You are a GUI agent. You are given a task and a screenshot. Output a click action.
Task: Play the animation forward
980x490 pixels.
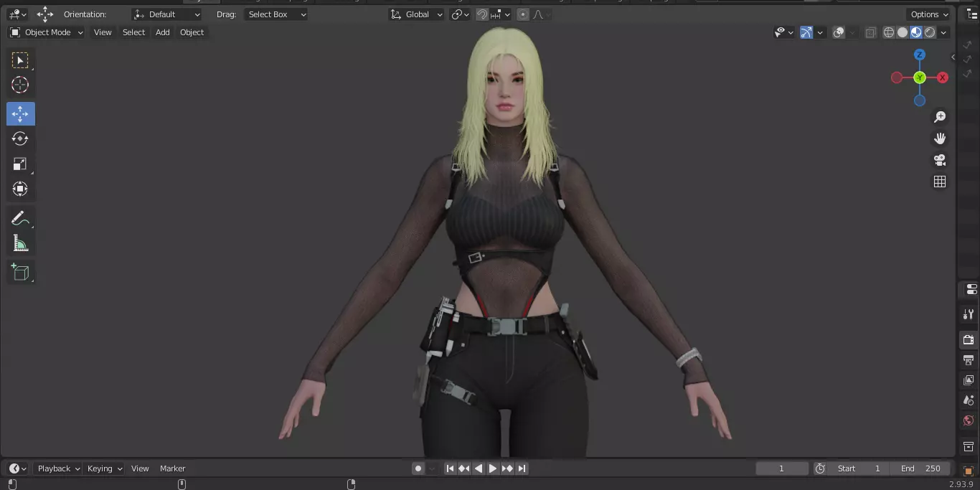pos(493,468)
